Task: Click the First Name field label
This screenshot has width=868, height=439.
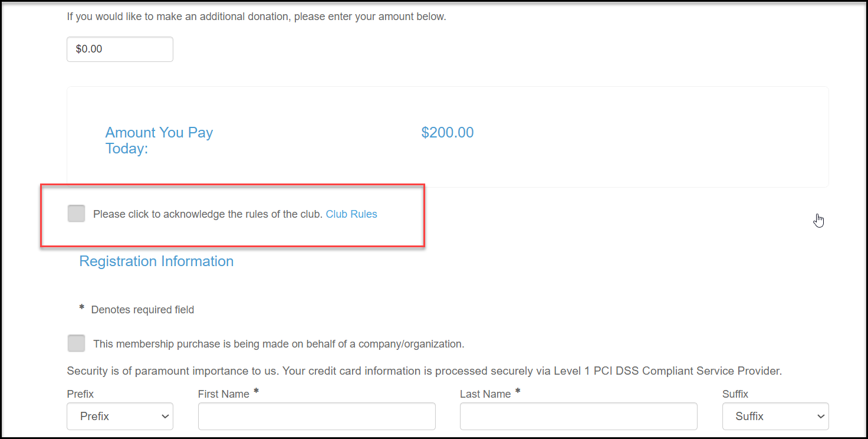Action: point(223,394)
